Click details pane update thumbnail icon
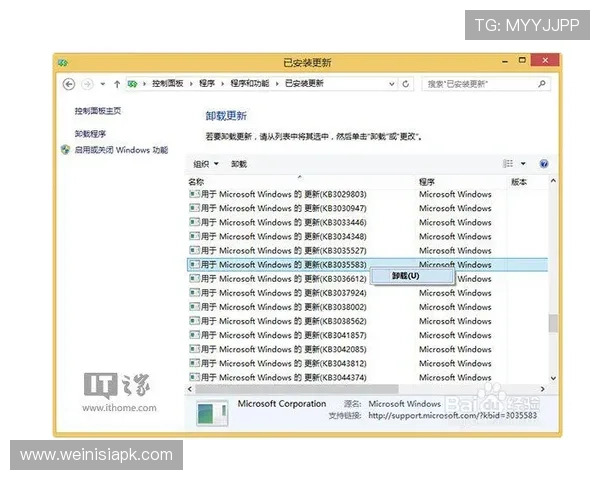This screenshot has width=600, height=480. pyautogui.click(x=212, y=413)
